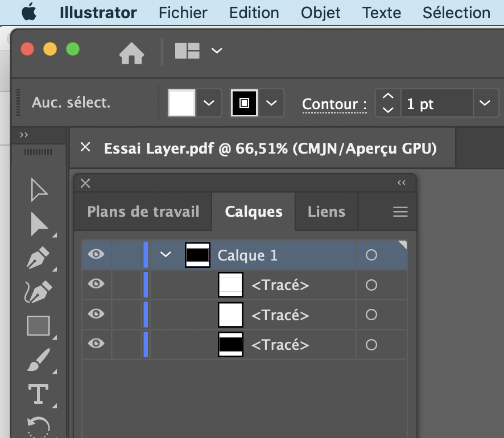Select the Direct Selection tool

tap(39, 224)
